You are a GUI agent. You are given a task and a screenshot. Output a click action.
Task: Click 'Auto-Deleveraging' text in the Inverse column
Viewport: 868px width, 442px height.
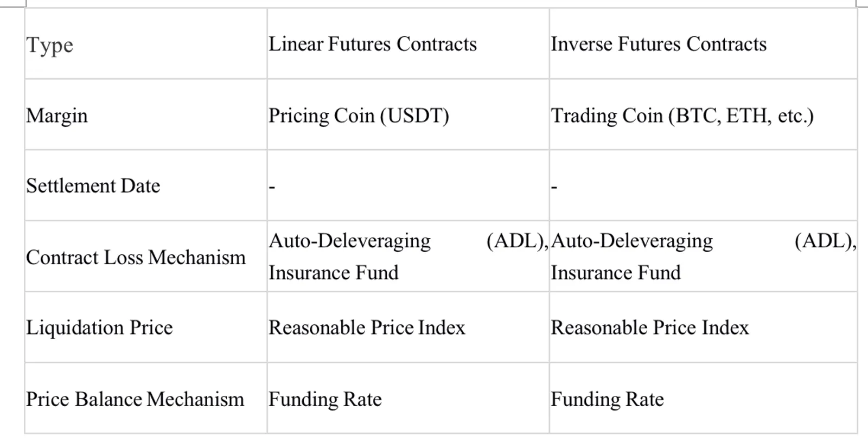(x=631, y=240)
